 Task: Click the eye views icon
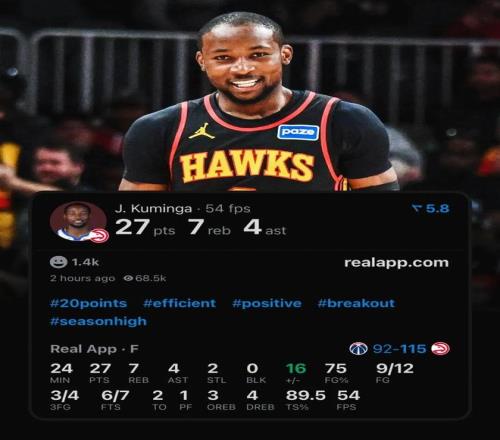(x=128, y=278)
